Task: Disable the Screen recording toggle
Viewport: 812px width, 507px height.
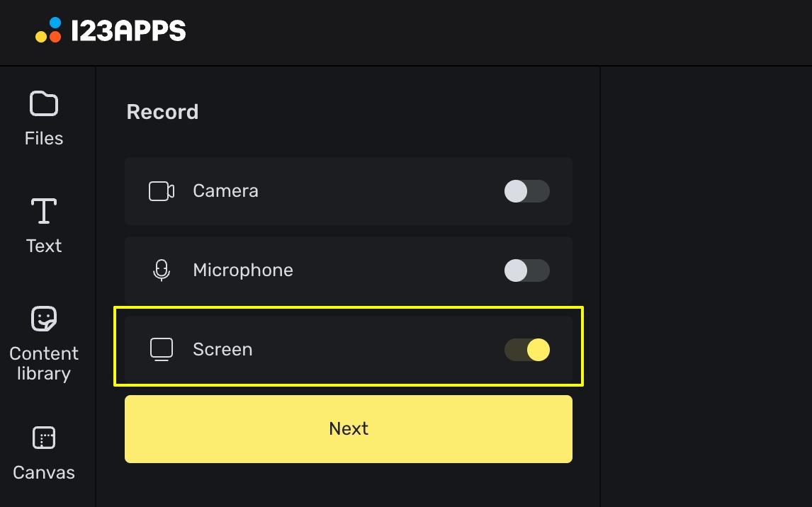Action: (x=526, y=350)
